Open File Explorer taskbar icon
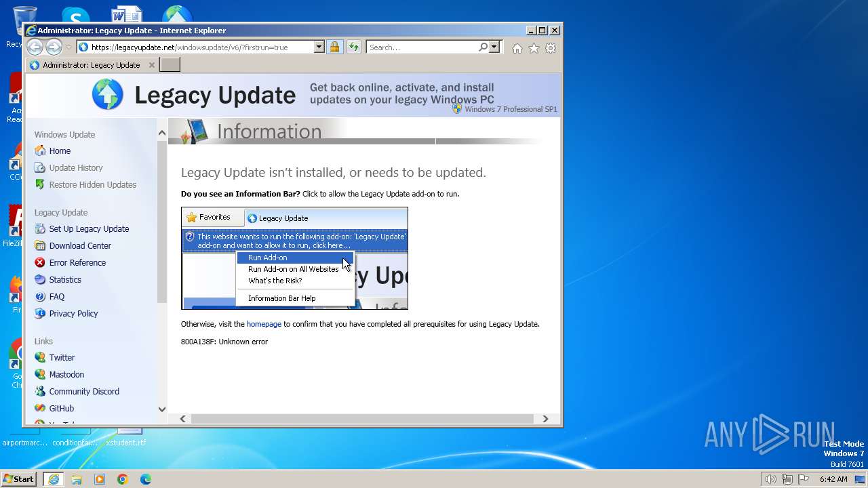The height and width of the screenshot is (488, 868). click(x=77, y=479)
